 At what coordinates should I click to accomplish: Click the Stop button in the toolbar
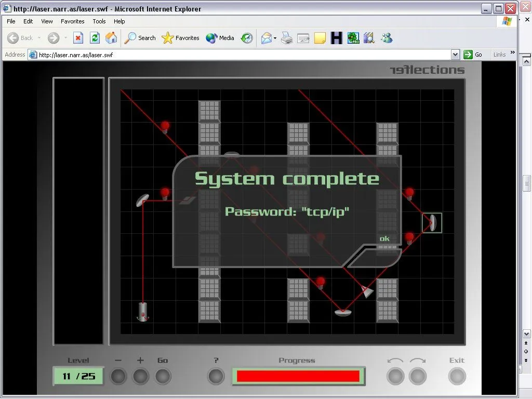coord(78,38)
